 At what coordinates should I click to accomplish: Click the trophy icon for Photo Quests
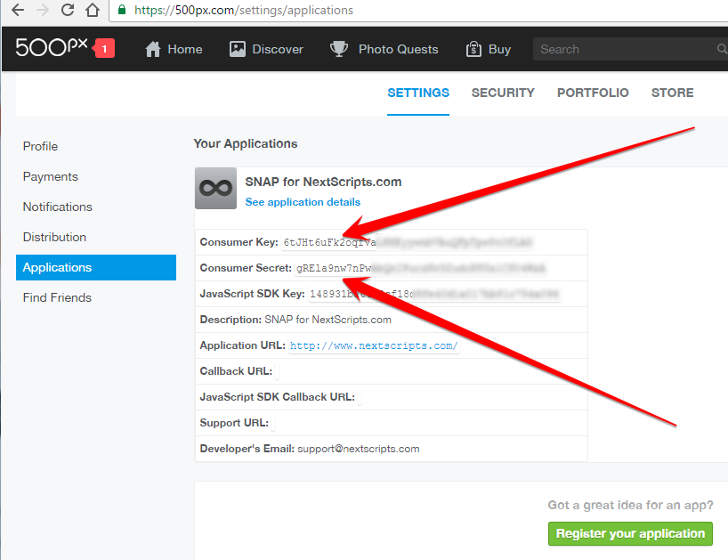coord(339,49)
